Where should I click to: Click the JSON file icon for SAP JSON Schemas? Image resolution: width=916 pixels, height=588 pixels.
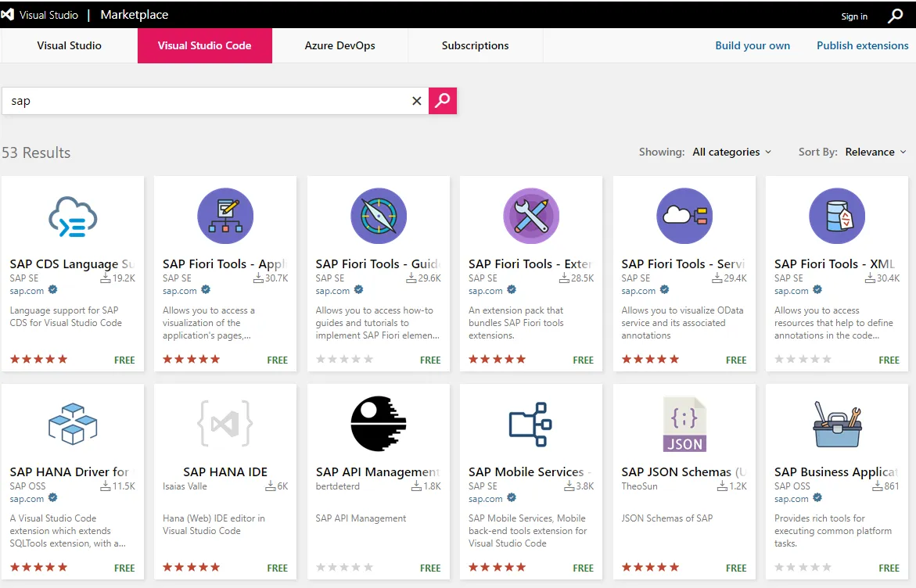point(684,425)
